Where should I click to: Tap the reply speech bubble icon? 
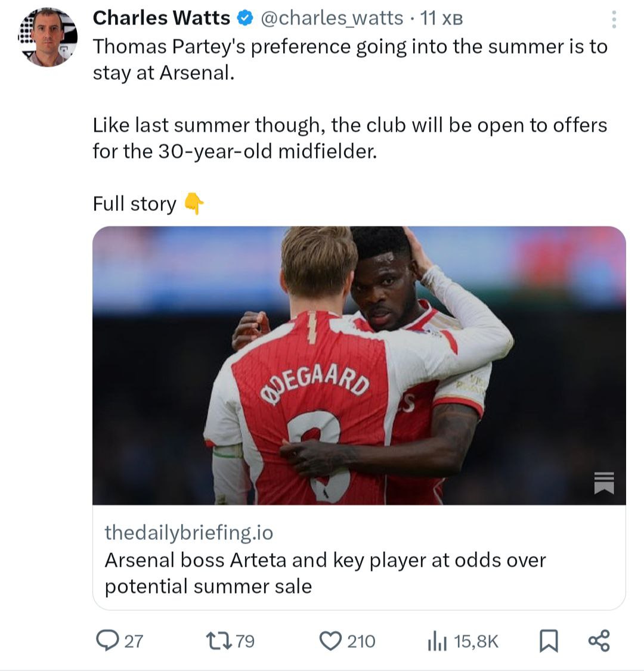click(107, 641)
